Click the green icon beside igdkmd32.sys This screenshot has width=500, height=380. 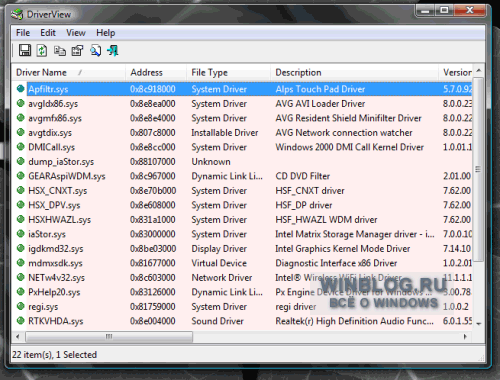21,248
